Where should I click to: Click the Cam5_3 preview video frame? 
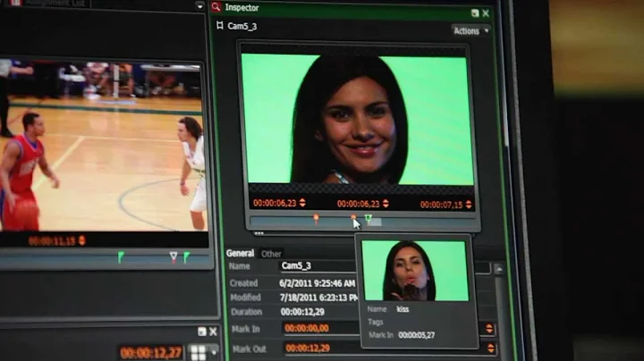point(357,119)
